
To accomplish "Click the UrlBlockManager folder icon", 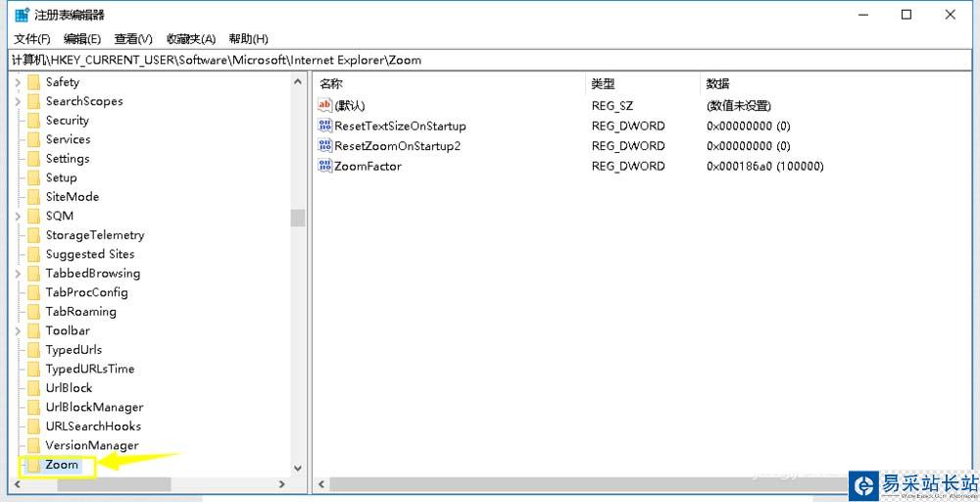I will [33, 408].
